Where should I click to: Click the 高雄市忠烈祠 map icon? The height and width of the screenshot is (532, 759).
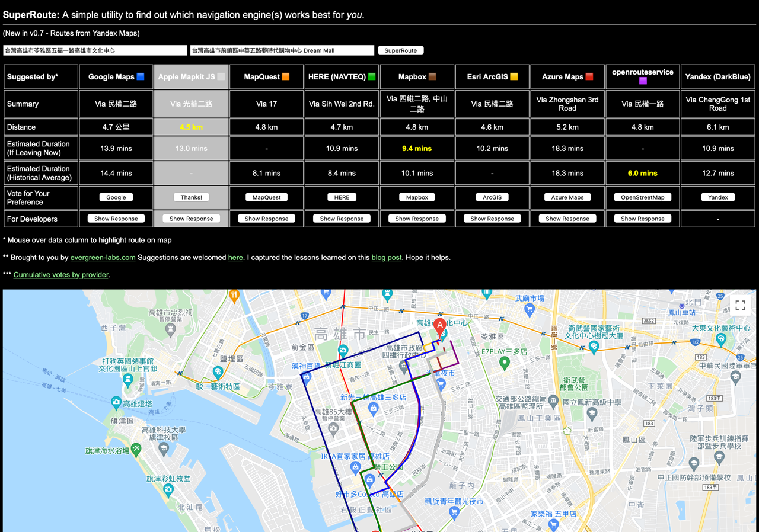[171, 329]
